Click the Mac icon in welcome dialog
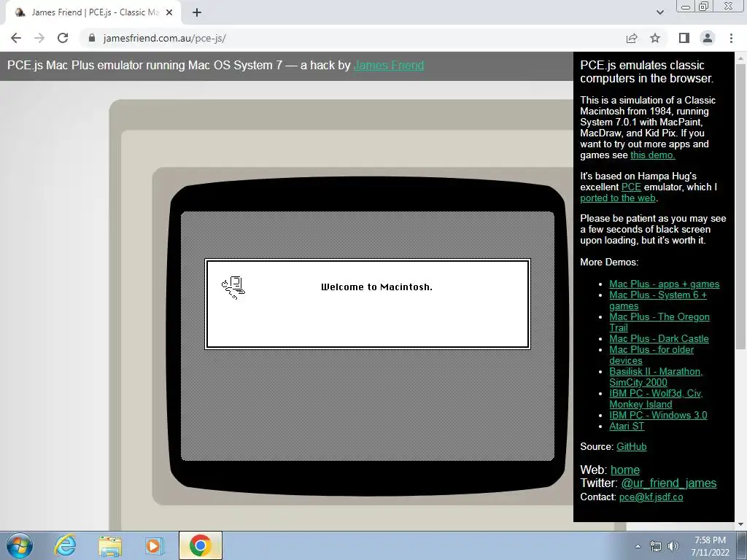Image resolution: width=747 pixels, height=560 pixels. 233,287
